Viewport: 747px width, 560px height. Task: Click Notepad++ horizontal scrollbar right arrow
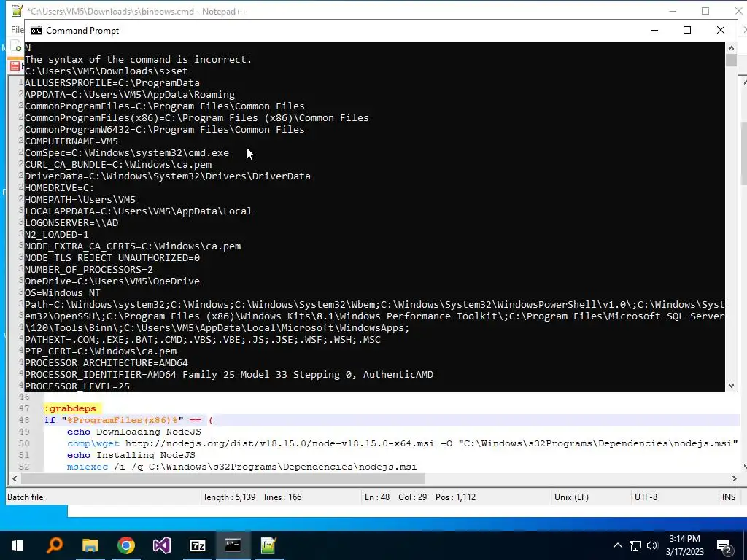pos(734,478)
